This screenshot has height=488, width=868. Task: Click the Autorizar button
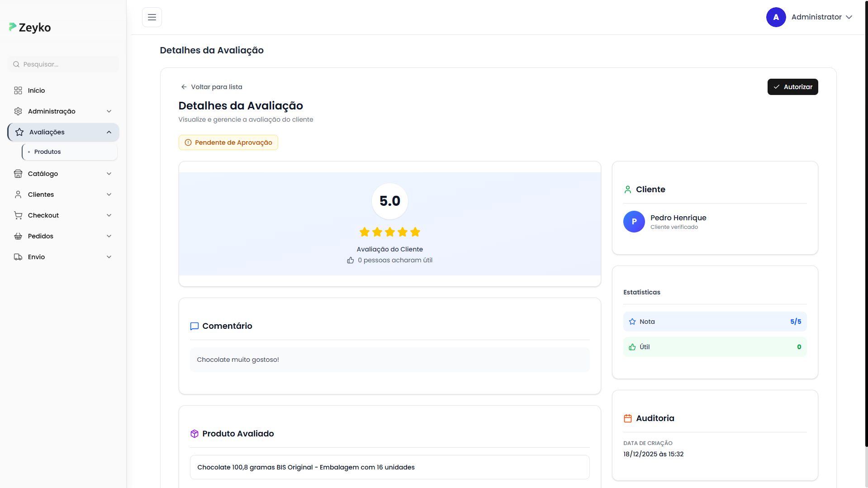pos(792,87)
